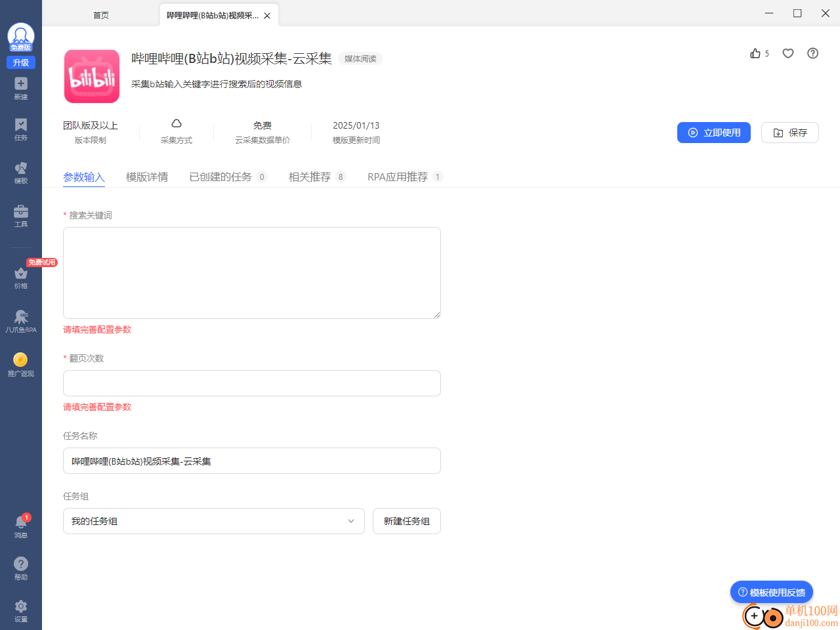Click the 免费试用 badge
Image resolution: width=840 pixels, height=630 pixels.
pyautogui.click(x=42, y=262)
